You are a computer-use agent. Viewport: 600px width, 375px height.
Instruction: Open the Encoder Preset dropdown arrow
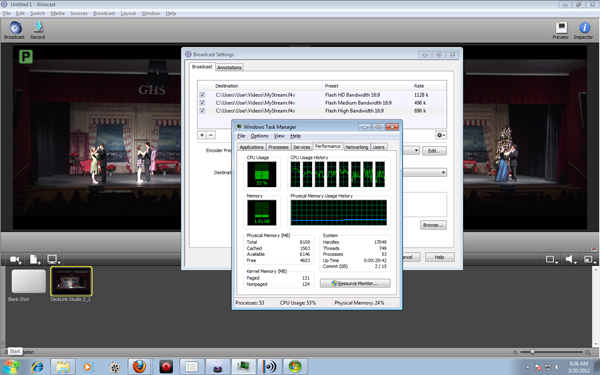point(416,150)
